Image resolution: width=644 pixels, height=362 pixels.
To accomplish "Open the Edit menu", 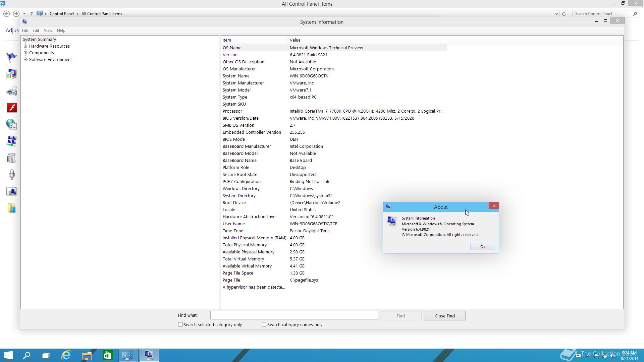I will (36, 31).
